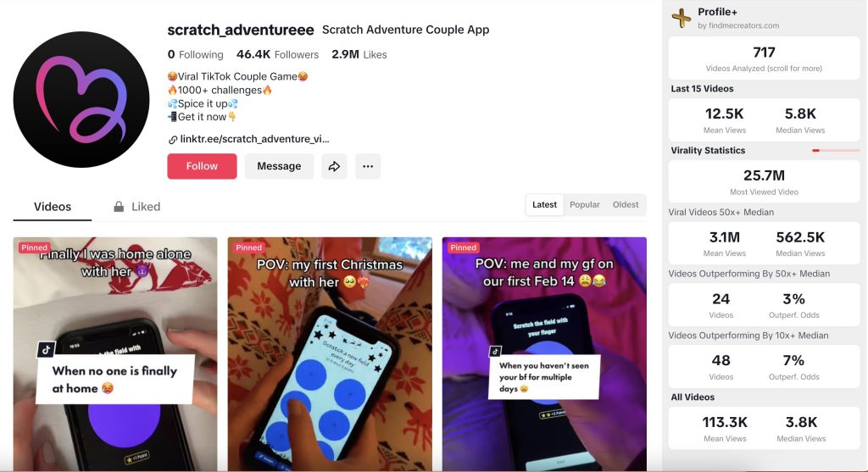Click the share arrow icon

click(334, 166)
